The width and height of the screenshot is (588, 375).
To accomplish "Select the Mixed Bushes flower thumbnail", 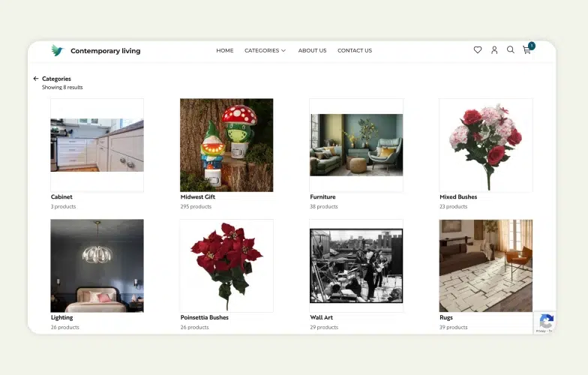I will [485, 145].
